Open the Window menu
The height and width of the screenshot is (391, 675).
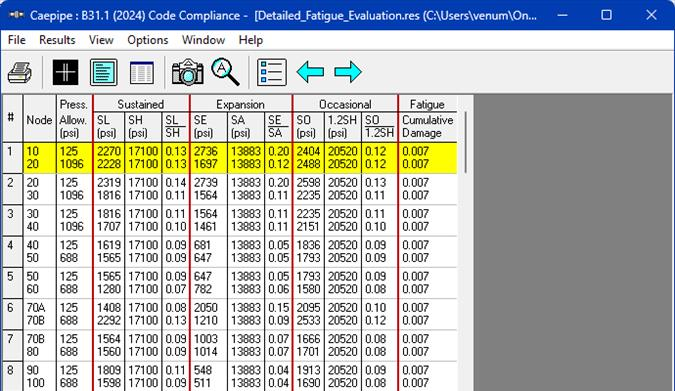(203, 40)
